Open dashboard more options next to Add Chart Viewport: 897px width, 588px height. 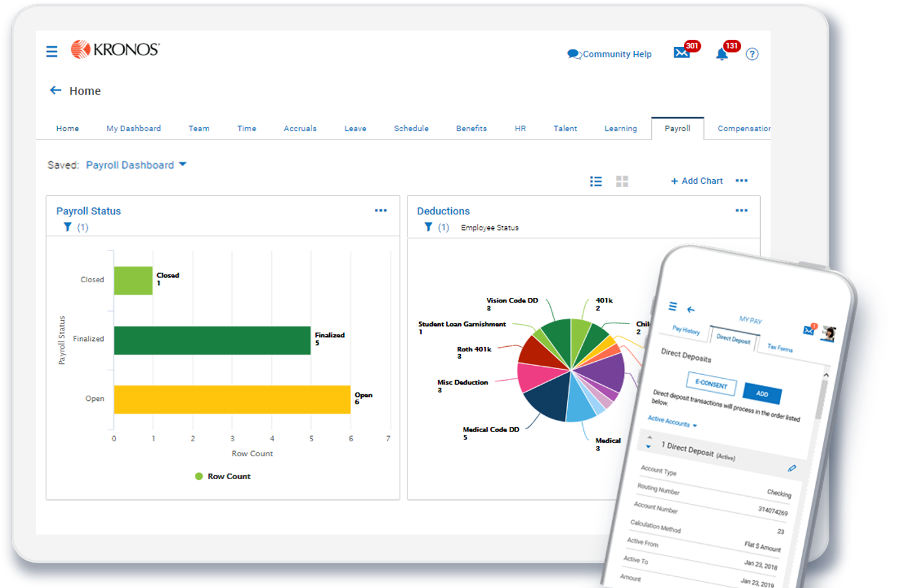coord(741,181)
